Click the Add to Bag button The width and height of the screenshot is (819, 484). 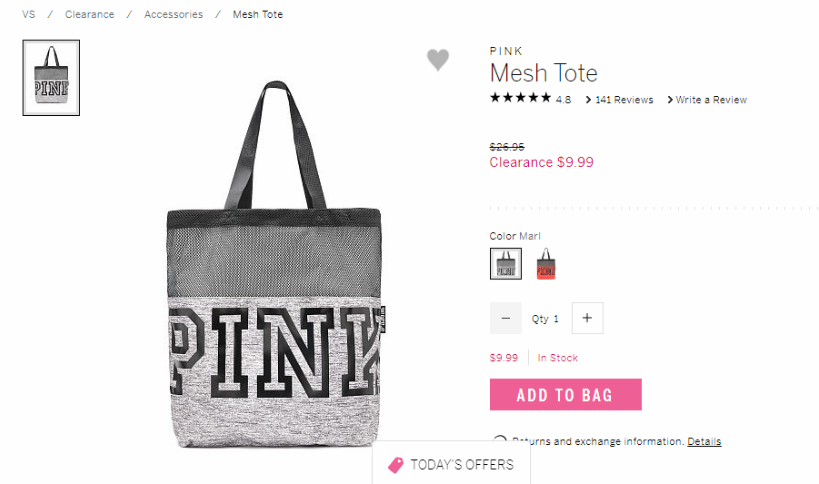click(566, 395)
